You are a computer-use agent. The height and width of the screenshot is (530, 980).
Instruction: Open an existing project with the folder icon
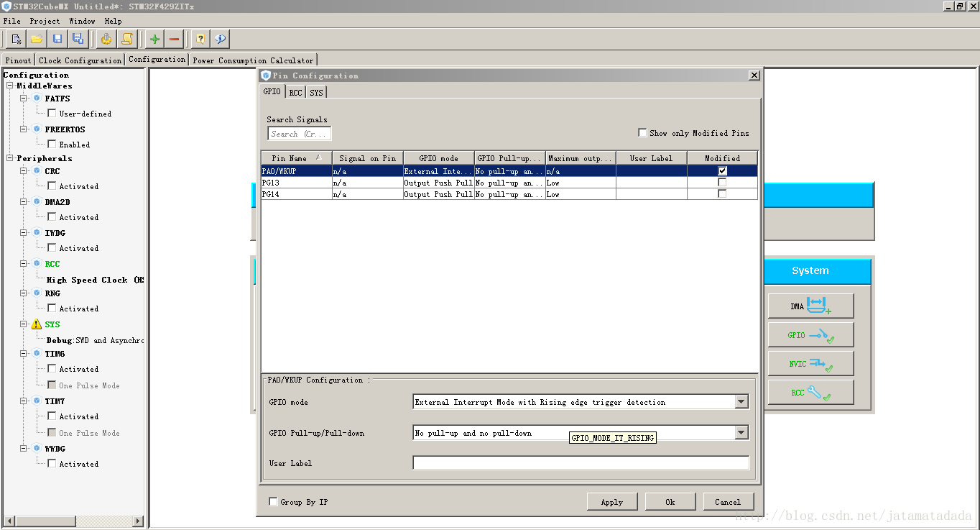pyautogui.click(x=37, y=39)
